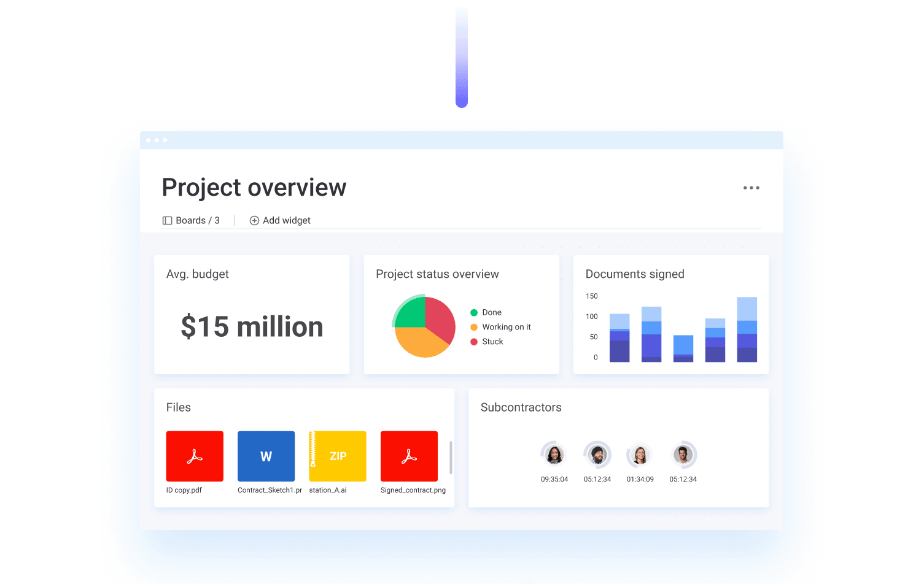Click the plus icon beside Add widget
Viewport: 924px width, 584px height.
(x=254, y=220)
